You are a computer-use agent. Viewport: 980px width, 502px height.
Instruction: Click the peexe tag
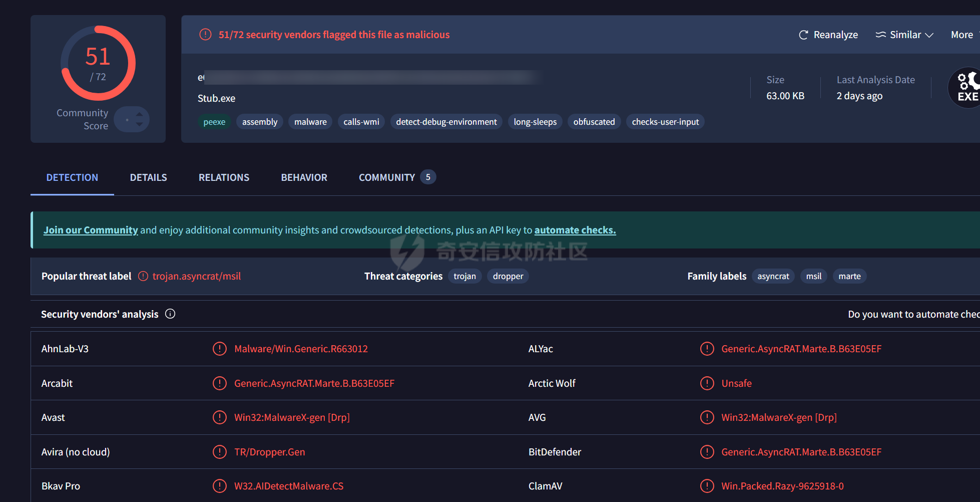tap(214, 122)
